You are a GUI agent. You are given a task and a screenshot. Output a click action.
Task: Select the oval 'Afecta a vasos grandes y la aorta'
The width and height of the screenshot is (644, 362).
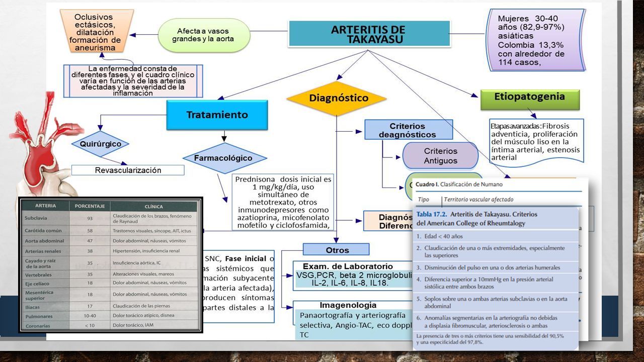click(205, 35)
